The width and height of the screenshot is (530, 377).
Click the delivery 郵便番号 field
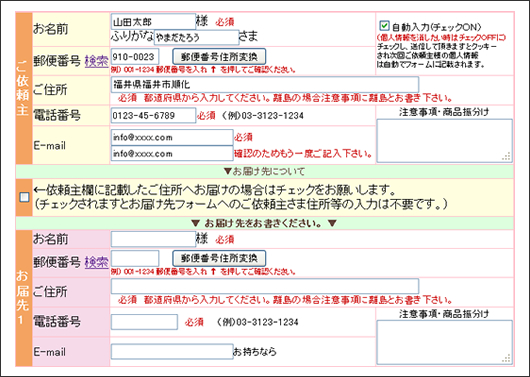coord(135,258)
